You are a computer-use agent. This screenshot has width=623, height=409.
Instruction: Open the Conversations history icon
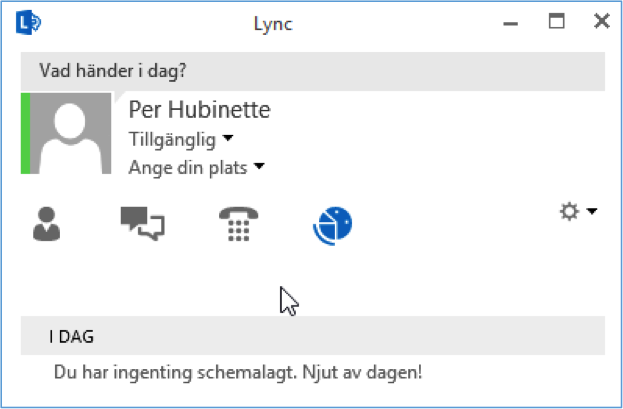143,223
